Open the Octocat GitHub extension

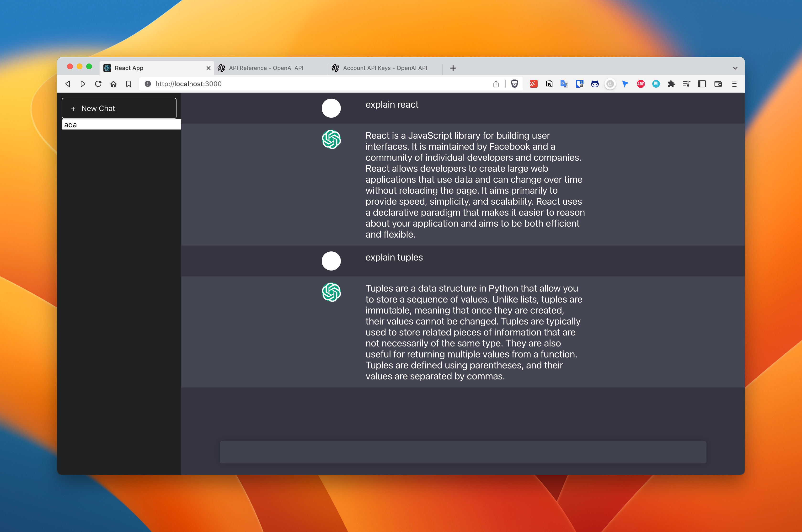point(595,84)
